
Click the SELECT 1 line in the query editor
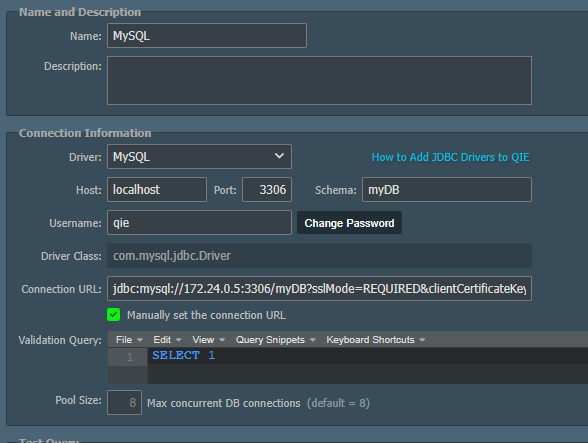[368, 356]
